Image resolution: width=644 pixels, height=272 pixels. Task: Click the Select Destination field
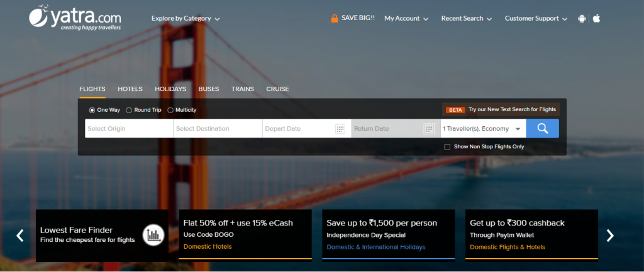click(218, 128)
